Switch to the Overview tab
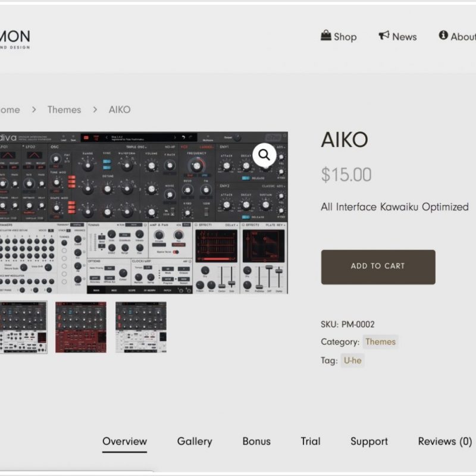This screenshot has height=476, width=476. [x=124, y=441]
